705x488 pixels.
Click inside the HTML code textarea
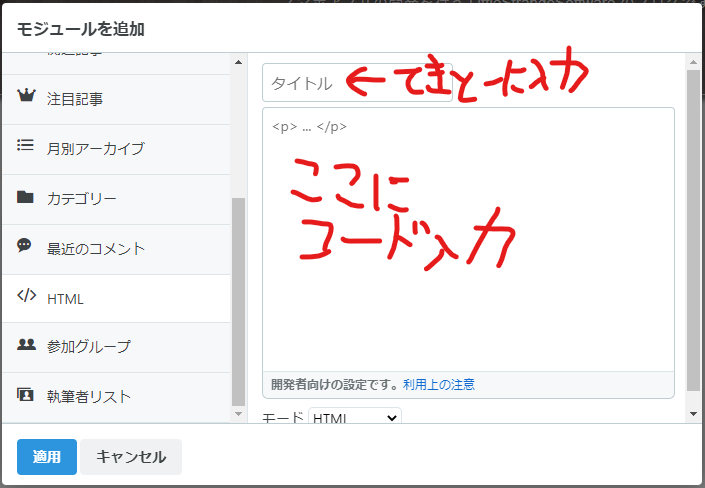pos(469,239)
